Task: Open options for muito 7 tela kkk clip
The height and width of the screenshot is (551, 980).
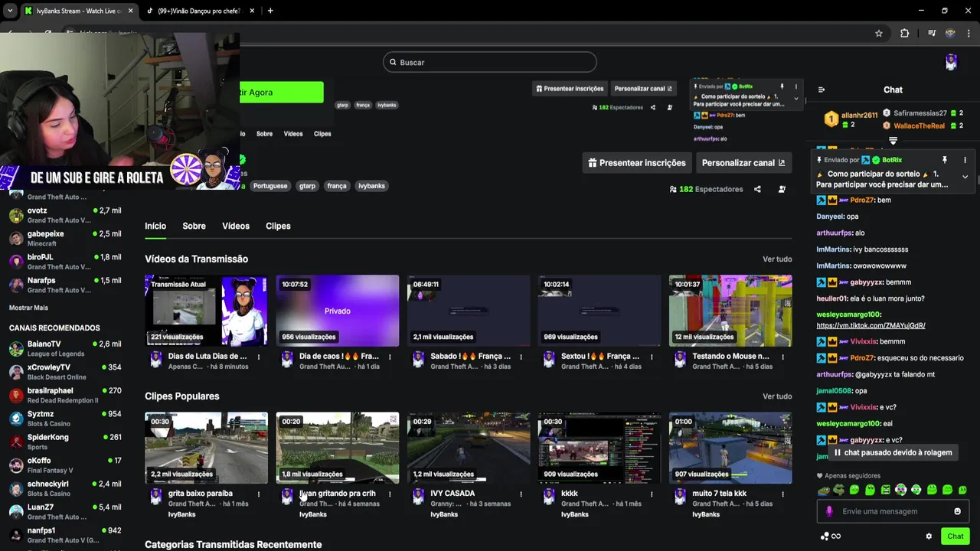Action: coord(782,494)
